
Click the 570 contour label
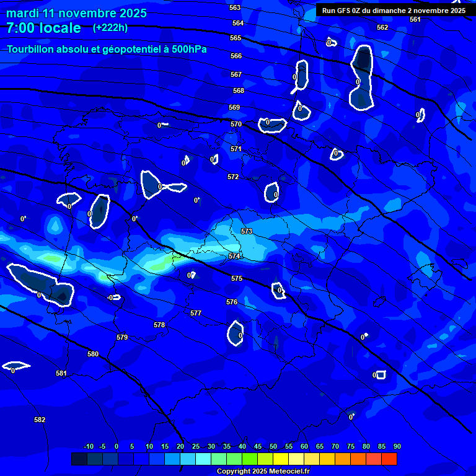tap(236, 124)
